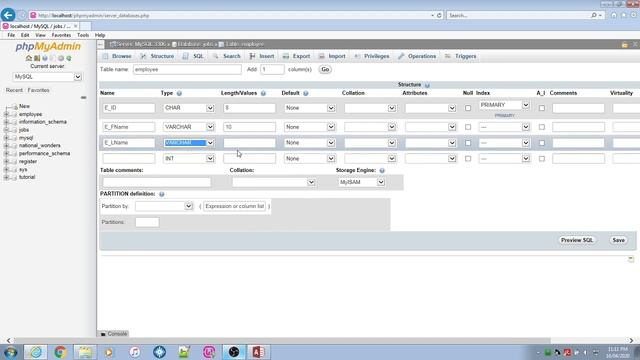
Task: Open Microsoft Access from taskbar
Action: (x=258, y=352)
